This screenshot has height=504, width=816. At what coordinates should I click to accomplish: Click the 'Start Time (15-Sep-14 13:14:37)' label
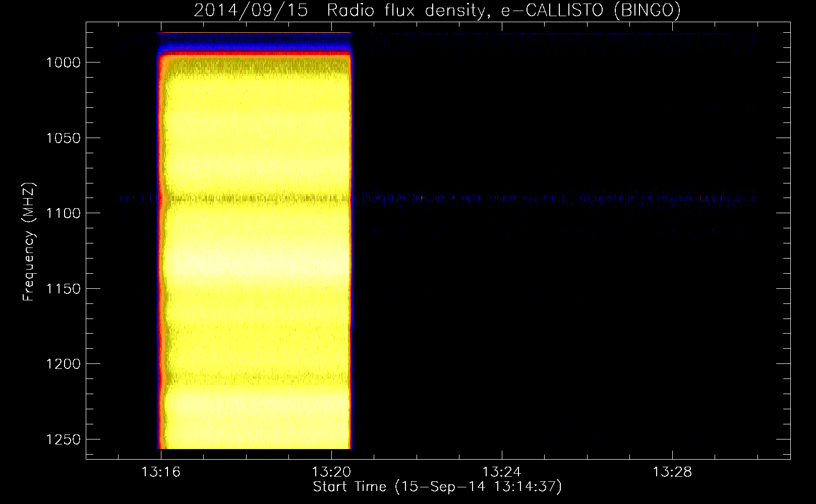tap(437, 486)
